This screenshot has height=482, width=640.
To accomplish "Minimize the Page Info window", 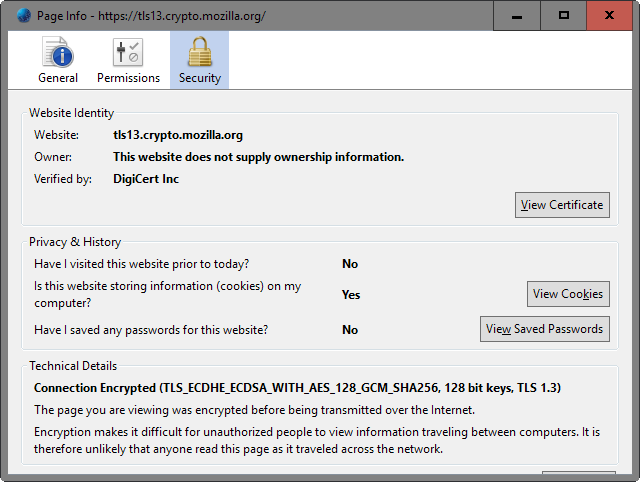I will tap(517, 16).
